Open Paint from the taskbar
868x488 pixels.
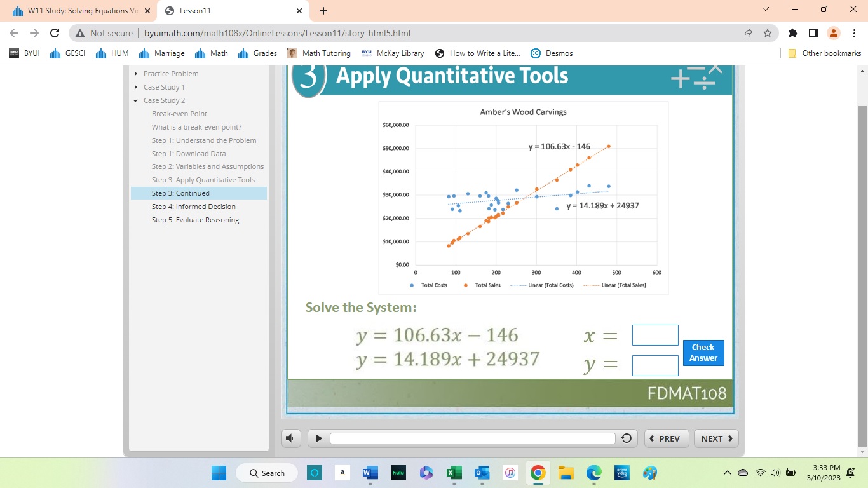tap(649, 473)
